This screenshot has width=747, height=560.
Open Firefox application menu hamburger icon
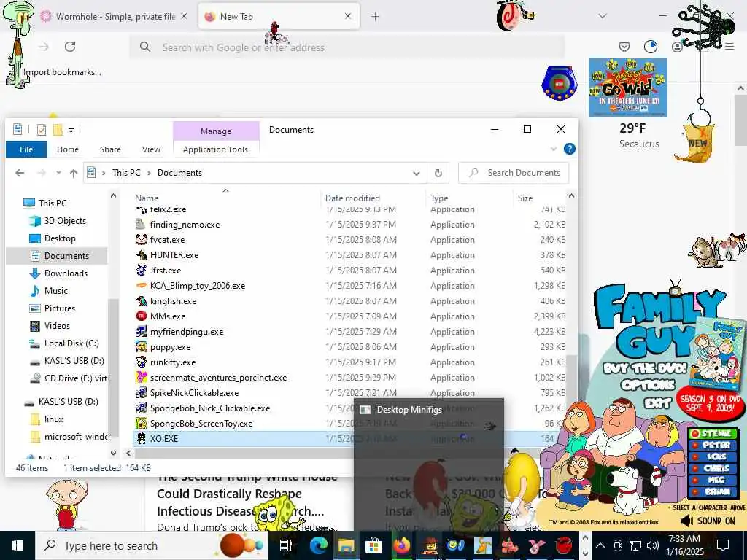coord(729,47)
